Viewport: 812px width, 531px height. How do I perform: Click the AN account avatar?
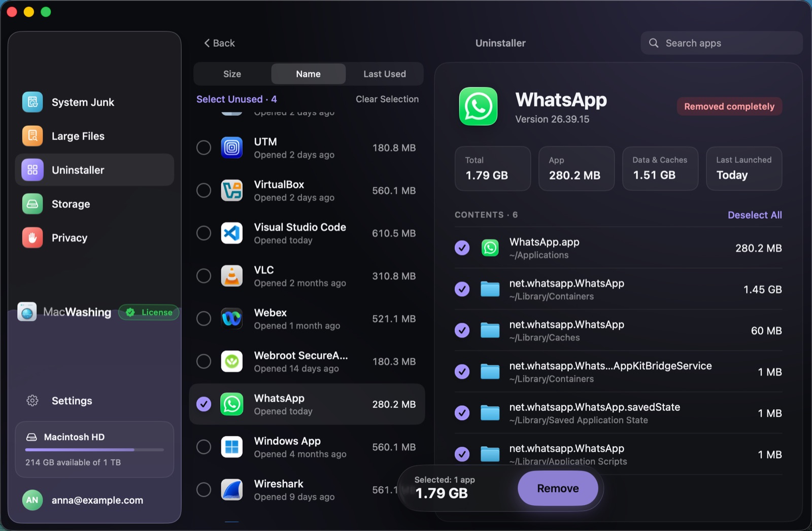[32, 500]
